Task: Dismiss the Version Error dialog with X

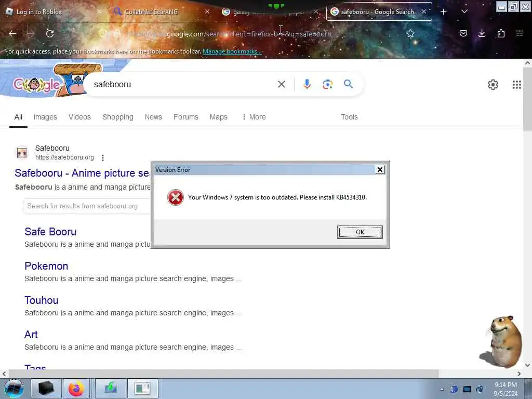Action: click(x=380, y=170)
